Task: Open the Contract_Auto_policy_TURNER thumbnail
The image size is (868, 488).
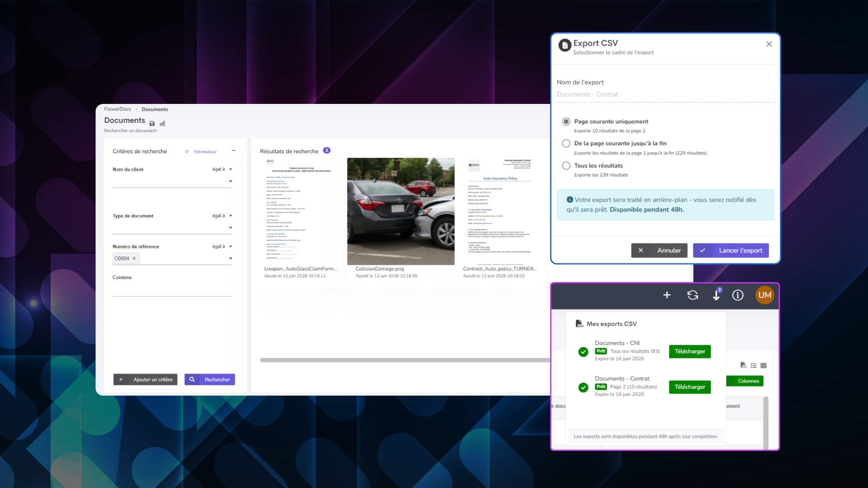Action: coord(500,211)
